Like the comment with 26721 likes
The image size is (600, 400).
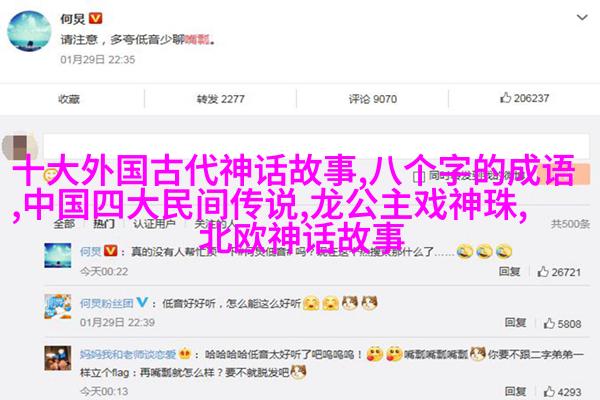543,272
